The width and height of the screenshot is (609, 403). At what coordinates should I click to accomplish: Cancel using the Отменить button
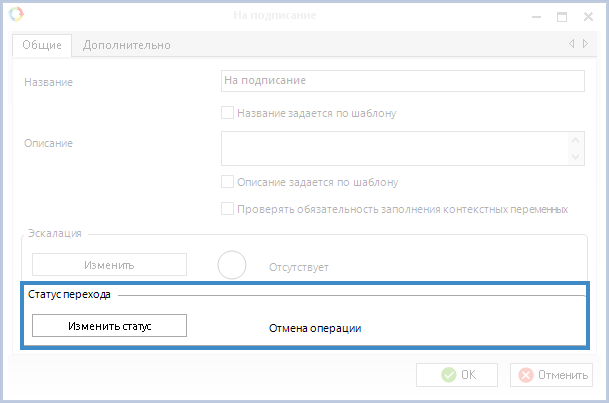pyautogui.click(x=552, y=375)
